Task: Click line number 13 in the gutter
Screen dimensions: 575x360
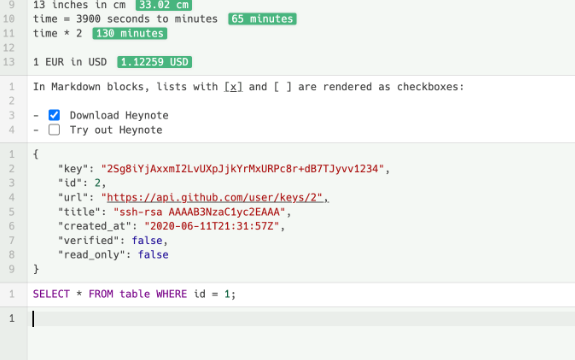Action: click(x=9, y=62)
